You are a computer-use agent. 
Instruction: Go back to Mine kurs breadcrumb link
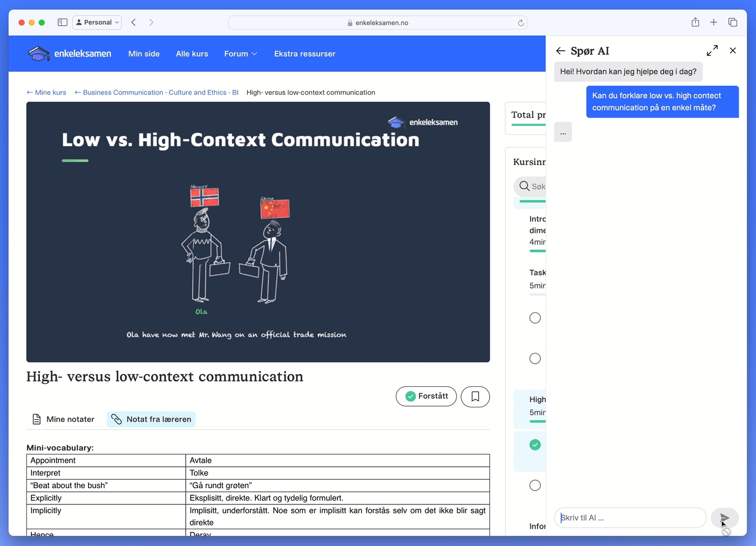pos(47,93)
